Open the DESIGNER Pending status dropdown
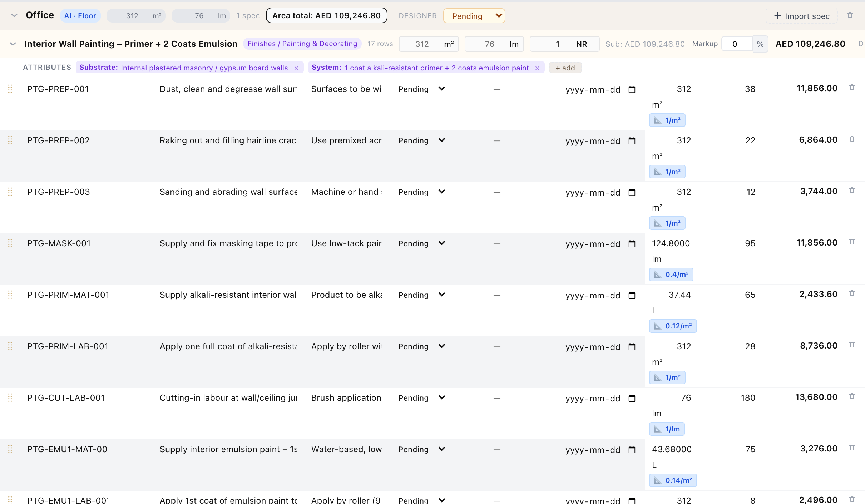 pos(474,16)
